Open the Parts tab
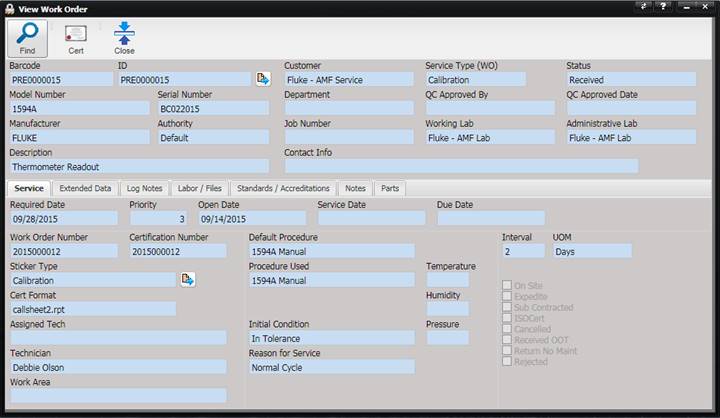 390,188
